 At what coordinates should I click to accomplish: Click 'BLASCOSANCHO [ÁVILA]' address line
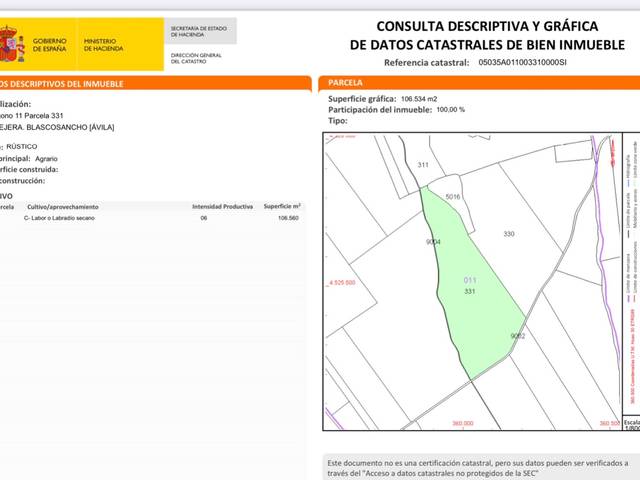(x=70, y=127)
